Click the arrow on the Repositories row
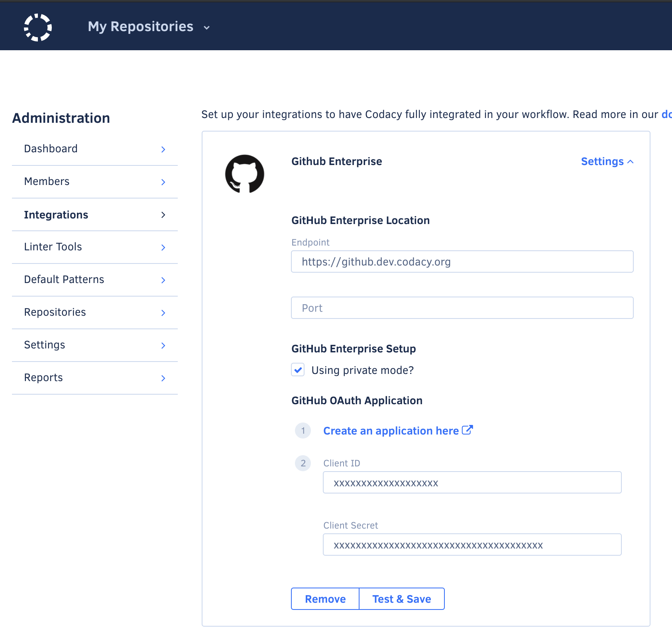 (163, 313)
